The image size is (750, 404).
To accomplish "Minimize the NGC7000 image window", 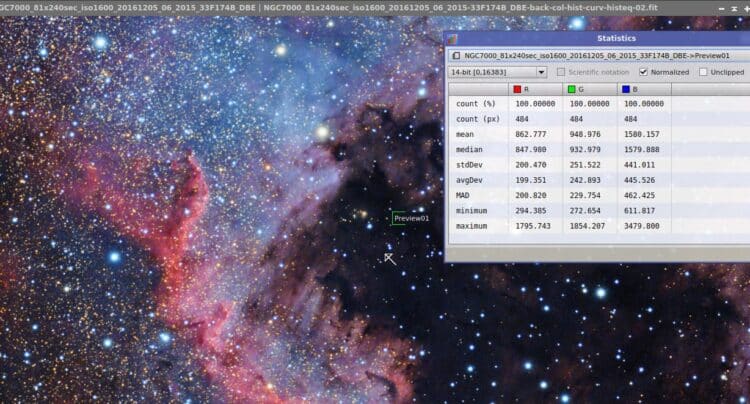I will 722,9.
